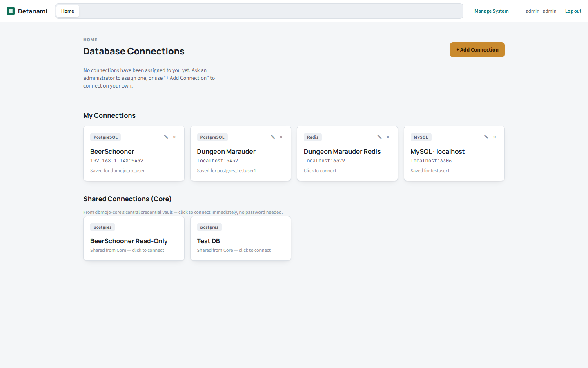This screenshot has width=588, height=368.
Task: Edit the MySQL : localhost connection
Action: [486, 137]
